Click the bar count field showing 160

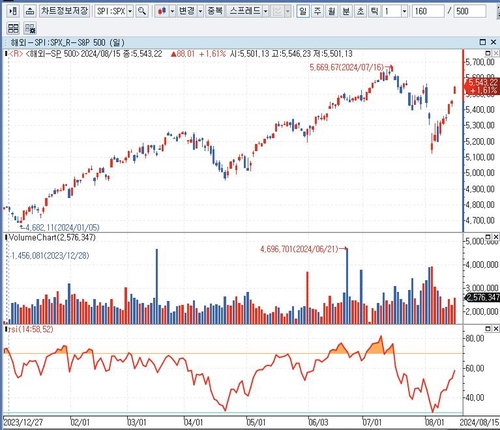(428, 11)
